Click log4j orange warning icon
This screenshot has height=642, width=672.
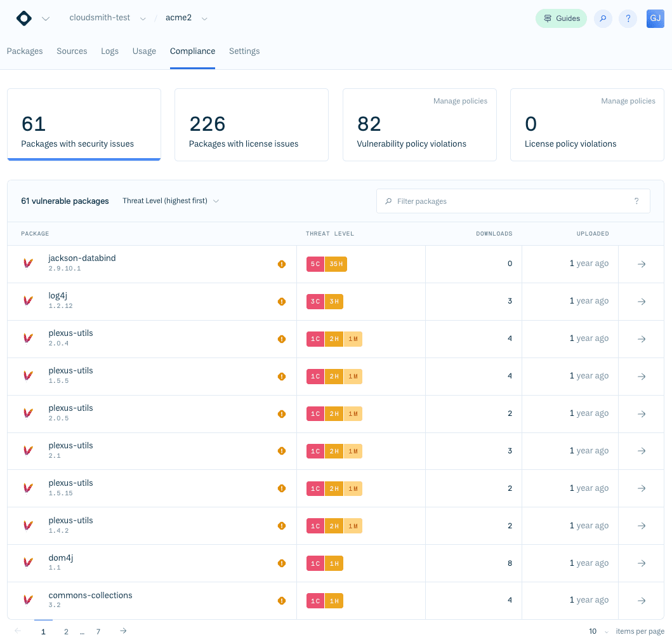click(282, 302)
